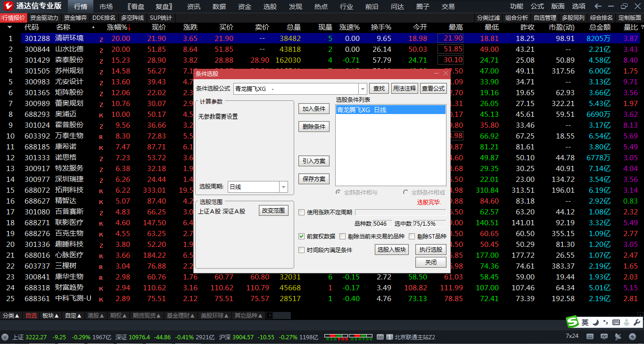Click the lightning quick-launch icon bottom right

coord(633,336)
